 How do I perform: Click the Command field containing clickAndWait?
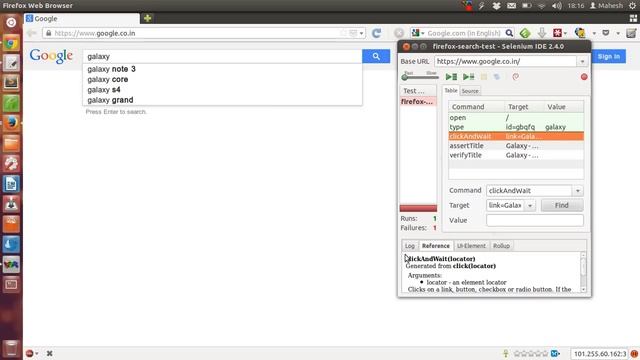tap(529, 191)
